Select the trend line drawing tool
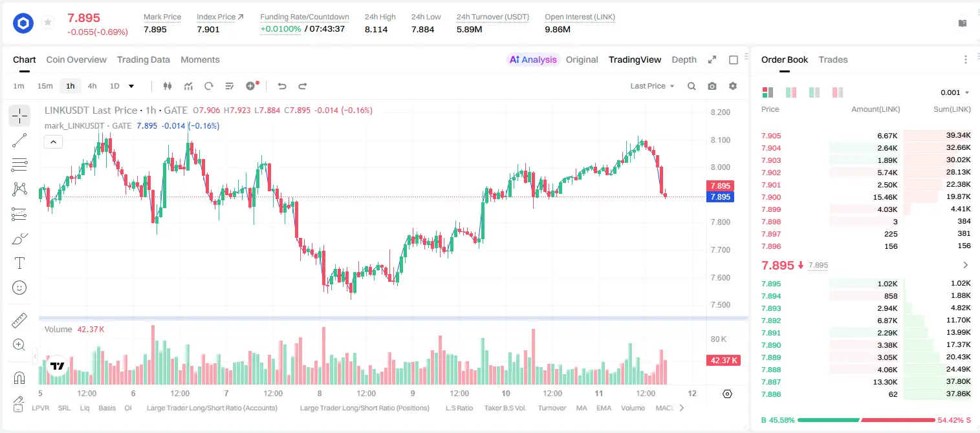This screenshot has height=433, width=980. (x=19, y=141)
